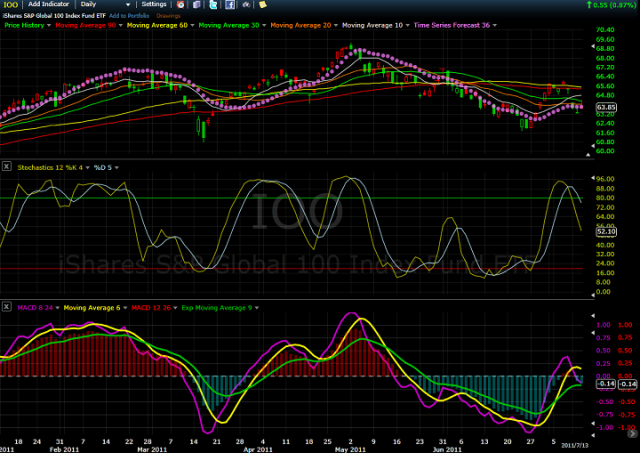The height and width of the screenshot is (453, 640).
Task: Open the Add Indicator menu
Action: [49, 4]
